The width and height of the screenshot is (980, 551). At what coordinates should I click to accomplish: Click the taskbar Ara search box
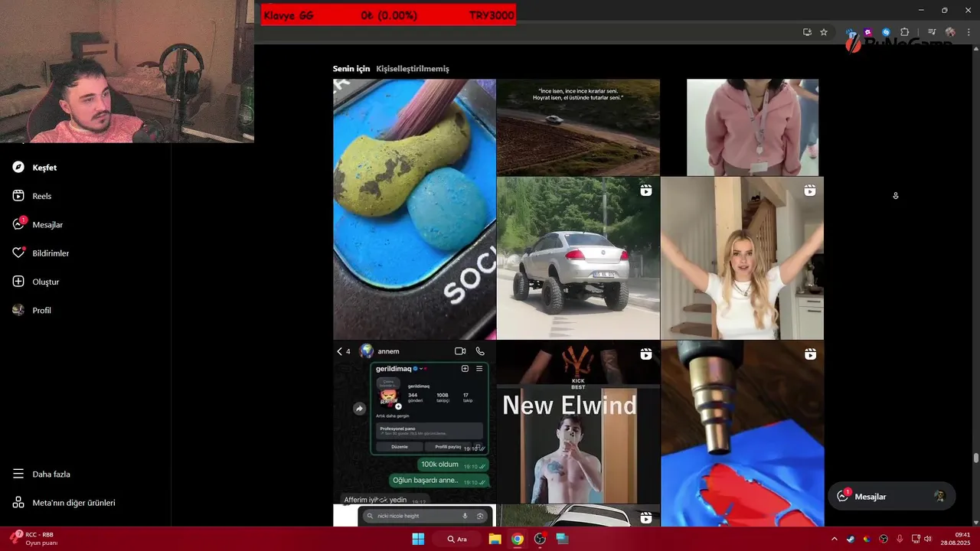(458, 539)
